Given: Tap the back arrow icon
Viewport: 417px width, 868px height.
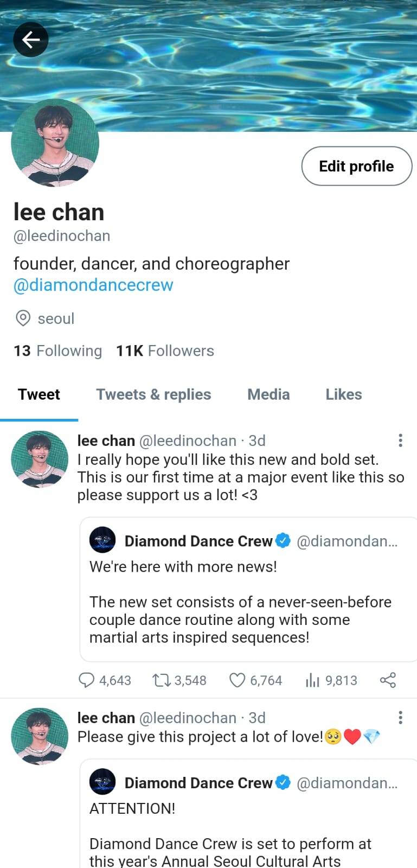Looking at the screenshot, I should (x=31, y=40).
